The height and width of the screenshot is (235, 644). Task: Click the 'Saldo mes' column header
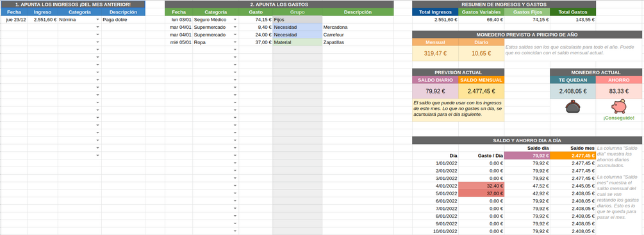573,148
